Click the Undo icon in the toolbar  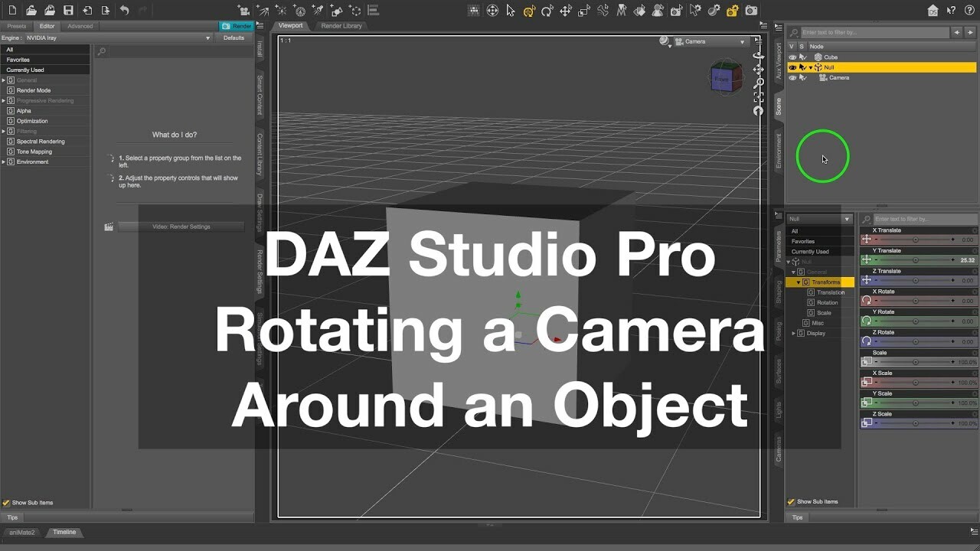click(x=124, y=10)
